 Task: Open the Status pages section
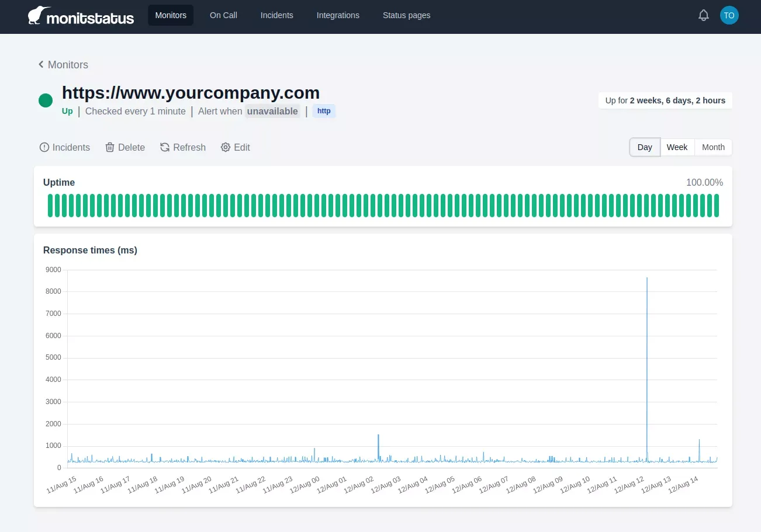pyautogui.click(x=406, y=15)
